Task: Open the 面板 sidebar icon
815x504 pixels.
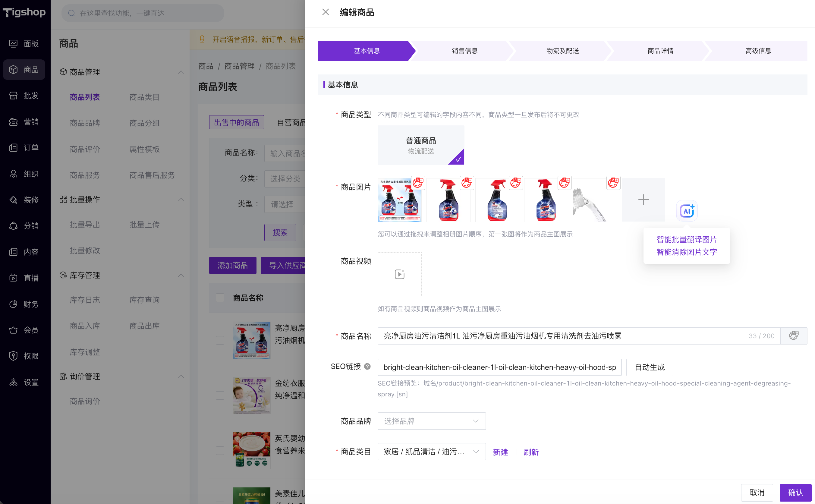Action: point(13,44)
